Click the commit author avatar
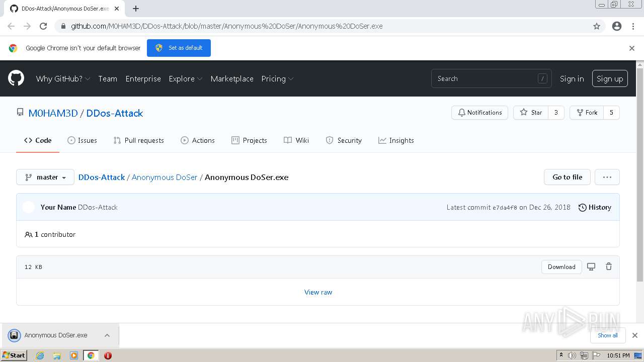644x362 pixels. 29,207
